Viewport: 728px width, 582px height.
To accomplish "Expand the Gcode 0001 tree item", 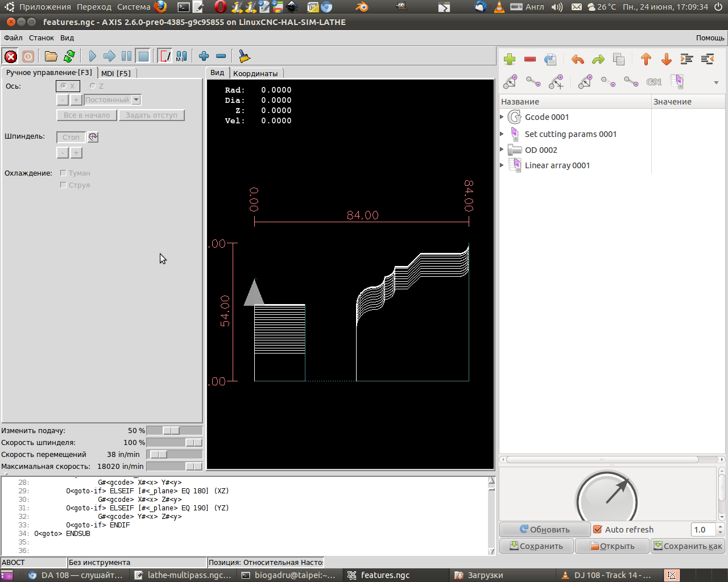I will pyautogui.click(x=502, y=117).
